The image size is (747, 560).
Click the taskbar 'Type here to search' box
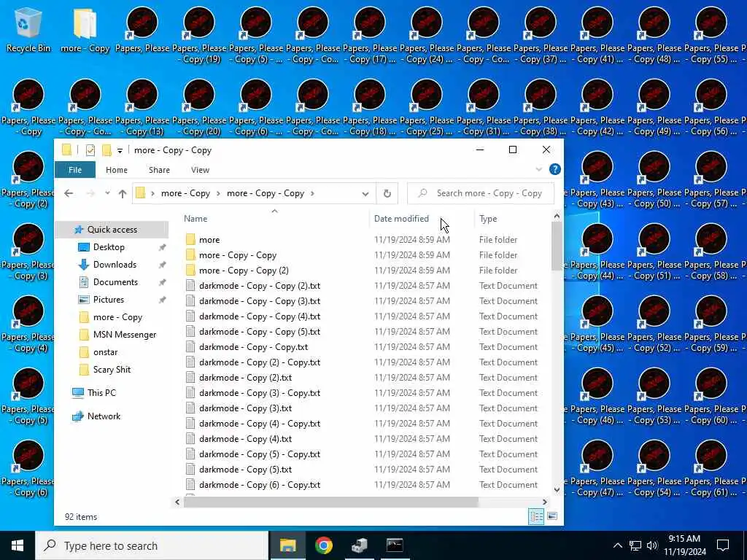(152, 545)
